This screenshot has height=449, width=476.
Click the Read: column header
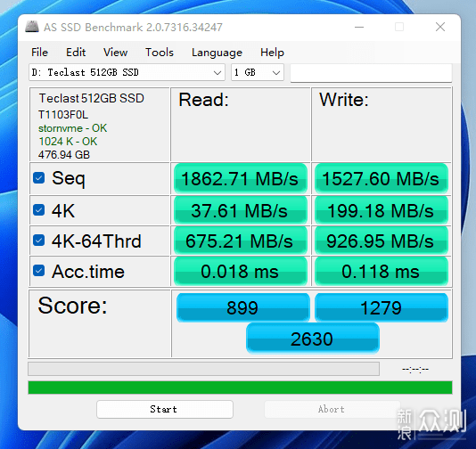pos(203,100)
